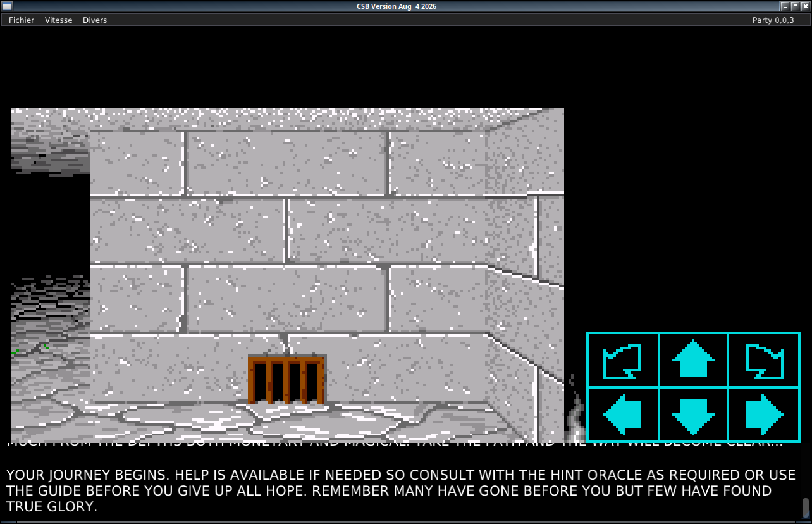Open the window menu icon in the title bar

point(6,6)
